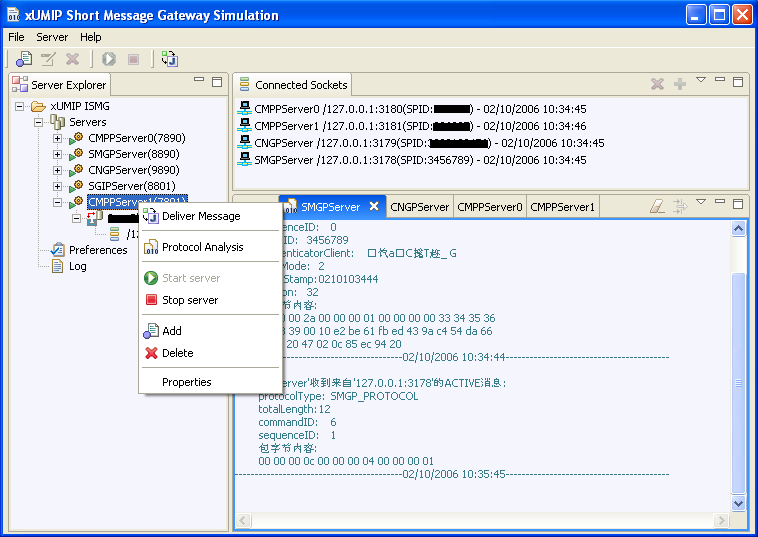Screen dimensions: 758x537
Task: Switch to the CNGPServer log tab
Action: [420, 207]
